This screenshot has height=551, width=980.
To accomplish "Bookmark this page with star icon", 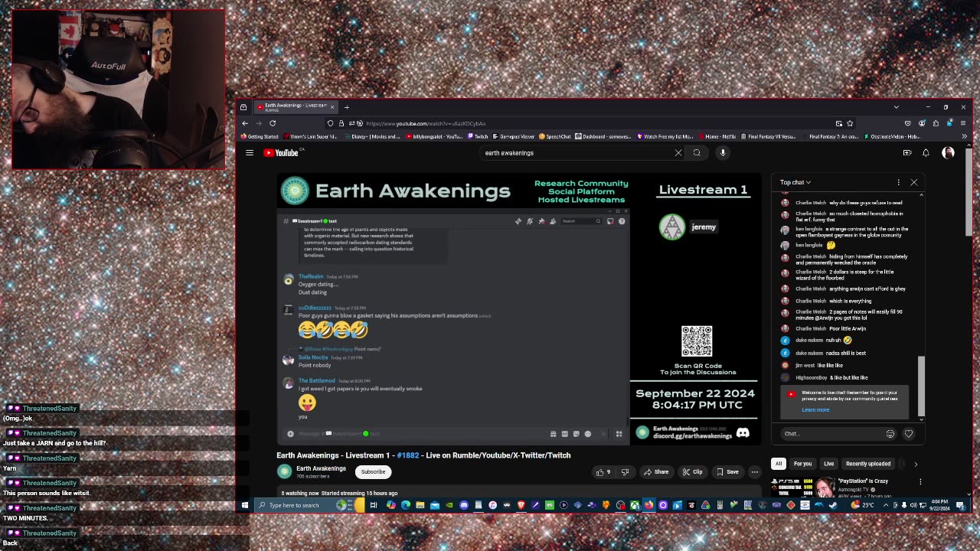I will [850, 123].
